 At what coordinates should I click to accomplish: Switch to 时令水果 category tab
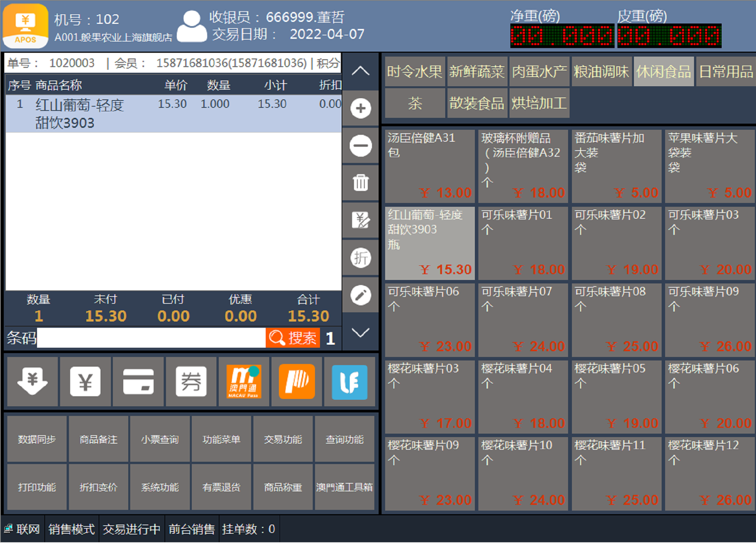point(415,72)
